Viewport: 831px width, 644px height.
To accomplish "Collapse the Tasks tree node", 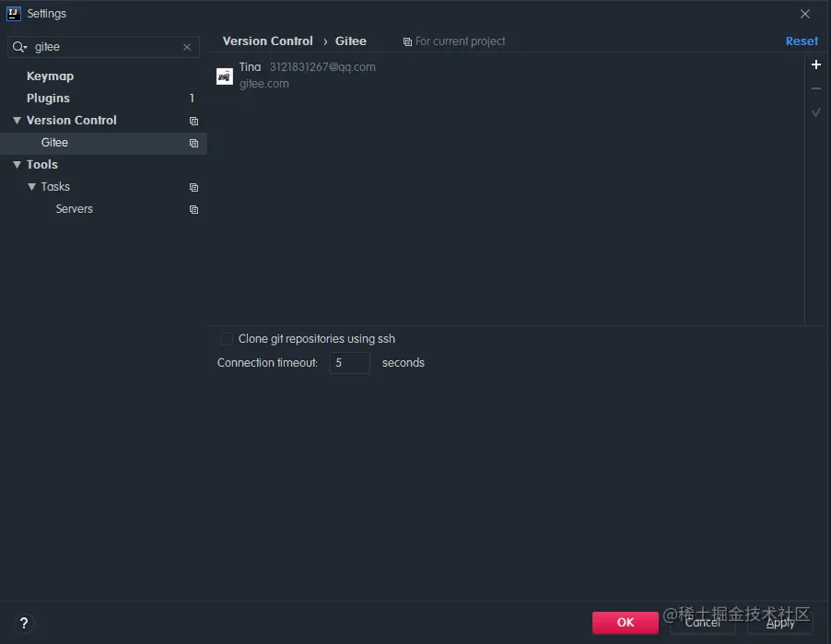I will point(32,187).
